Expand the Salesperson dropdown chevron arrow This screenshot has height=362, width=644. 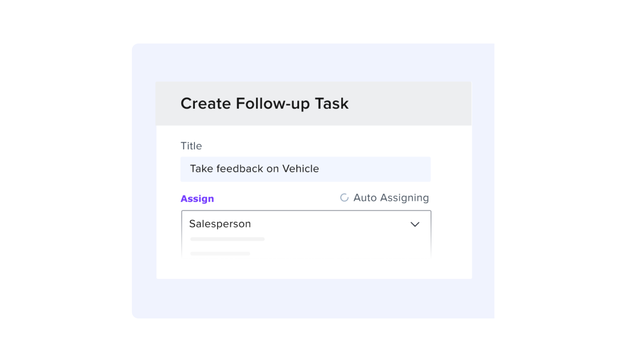pyautogui.click(x=415, y=224)
